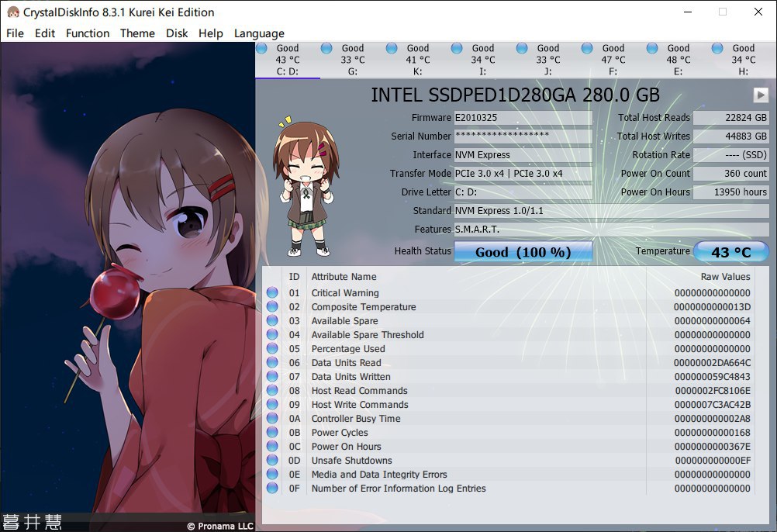
Task: Open the Edit menu
Action: (45, 33)
